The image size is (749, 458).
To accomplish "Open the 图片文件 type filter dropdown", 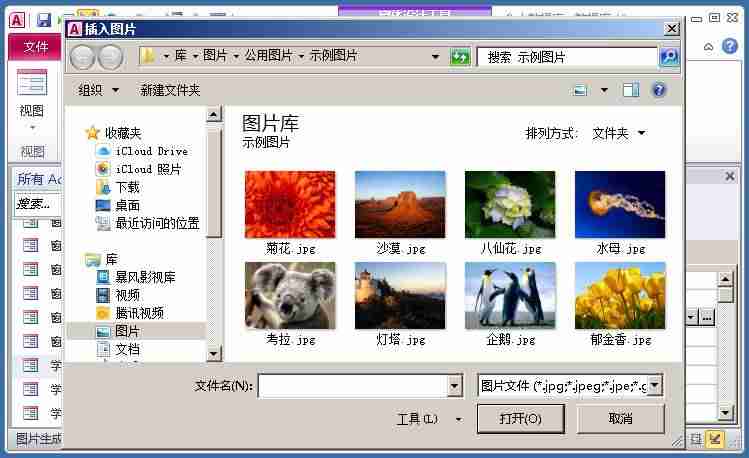I will coord(655,385).
